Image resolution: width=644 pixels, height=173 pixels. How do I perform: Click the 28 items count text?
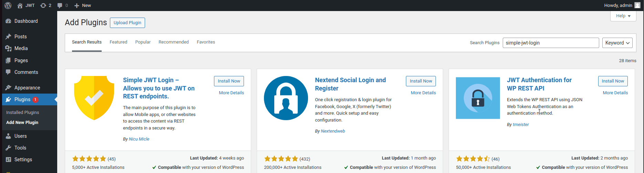(x=627, y=61)
